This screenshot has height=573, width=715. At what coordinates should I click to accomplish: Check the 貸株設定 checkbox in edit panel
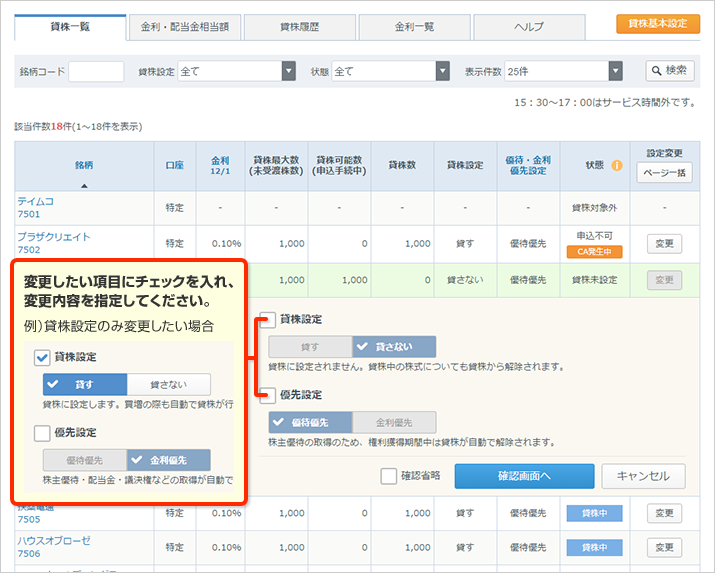(268, 320)
